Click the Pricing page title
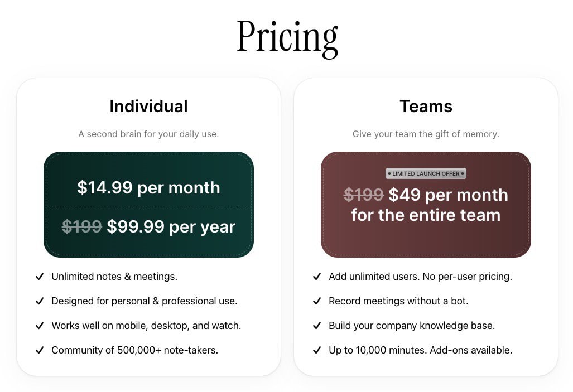 pos(287,37)
